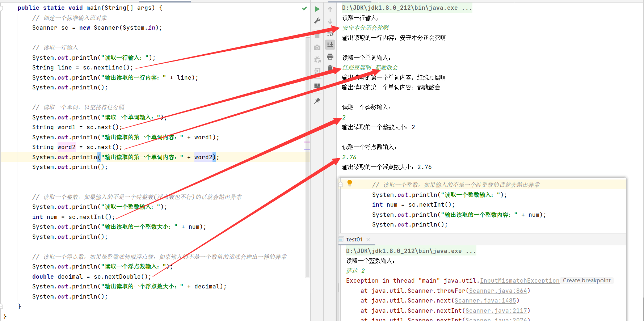The image size is (644, 321).
Task: Click the 'double decimal = sc.nextDouble();' line
Action: [x=92, y=277]
